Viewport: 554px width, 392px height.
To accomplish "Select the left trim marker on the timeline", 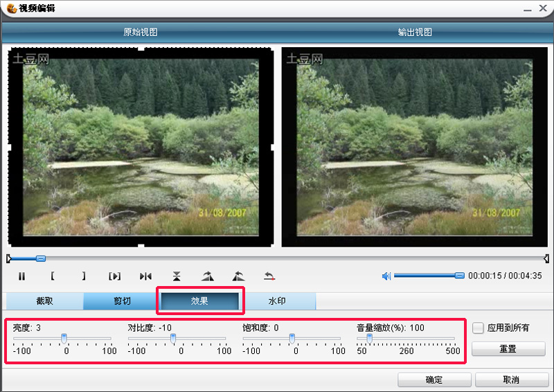I will [8, 259].
